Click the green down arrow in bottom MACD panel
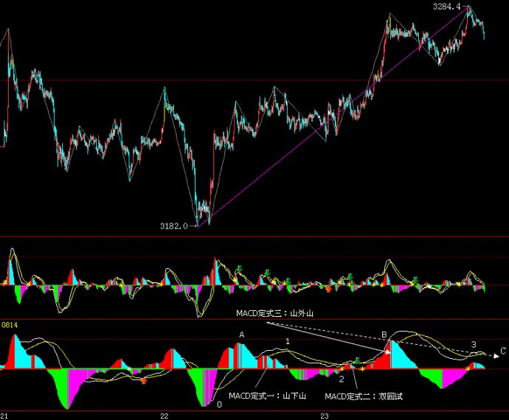The image size is (509, 420). (357, 360)
